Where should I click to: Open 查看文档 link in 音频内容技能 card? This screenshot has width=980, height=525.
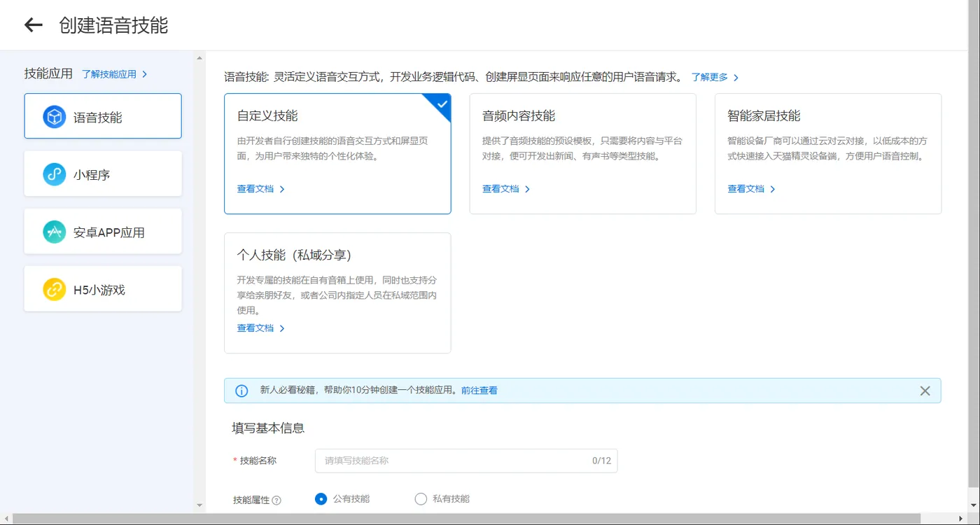coord(506,189)
